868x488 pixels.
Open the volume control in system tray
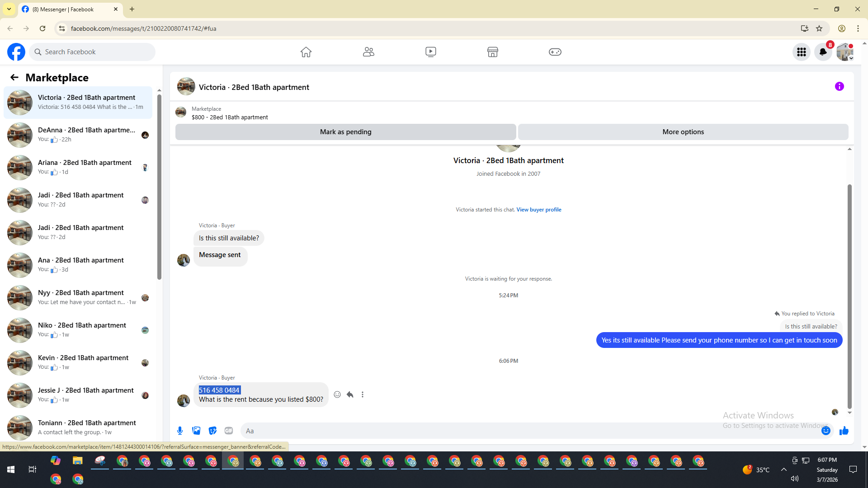pos(795,479)
